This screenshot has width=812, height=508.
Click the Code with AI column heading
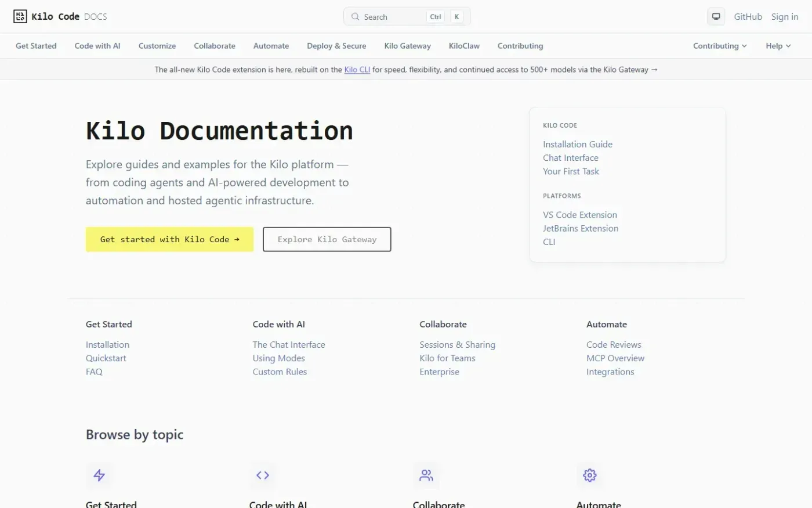[x=278, y=325]
